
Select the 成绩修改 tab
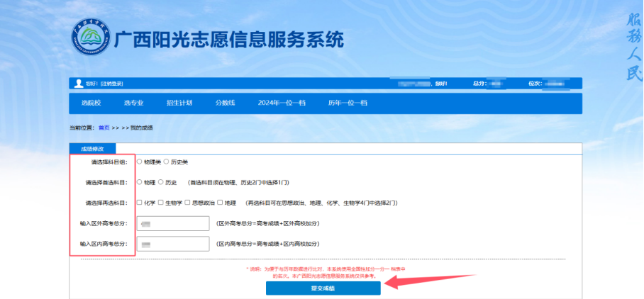tap(92, 149)
